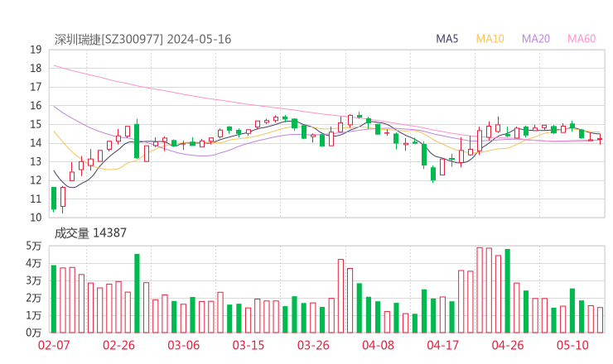Click the 13 price axis label

point(36,161)
